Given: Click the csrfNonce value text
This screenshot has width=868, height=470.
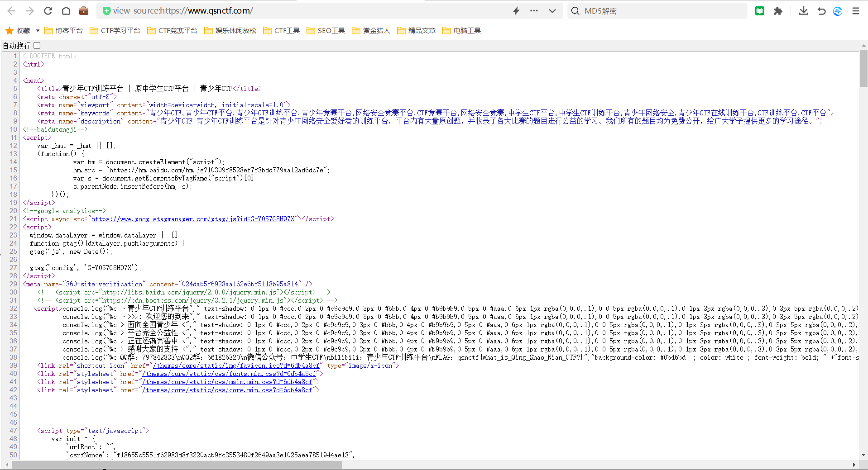Looking at the screenshot, I should tap(232, 455).
